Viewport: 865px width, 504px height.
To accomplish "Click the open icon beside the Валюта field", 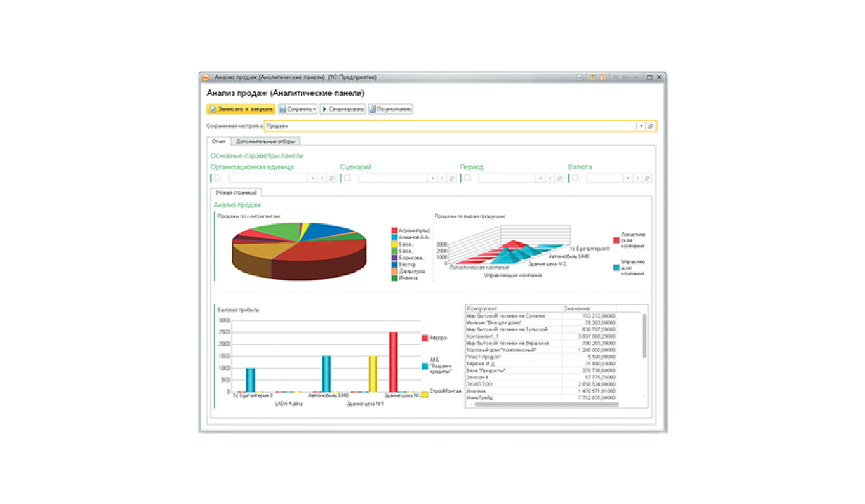I will tap(647, 178).
